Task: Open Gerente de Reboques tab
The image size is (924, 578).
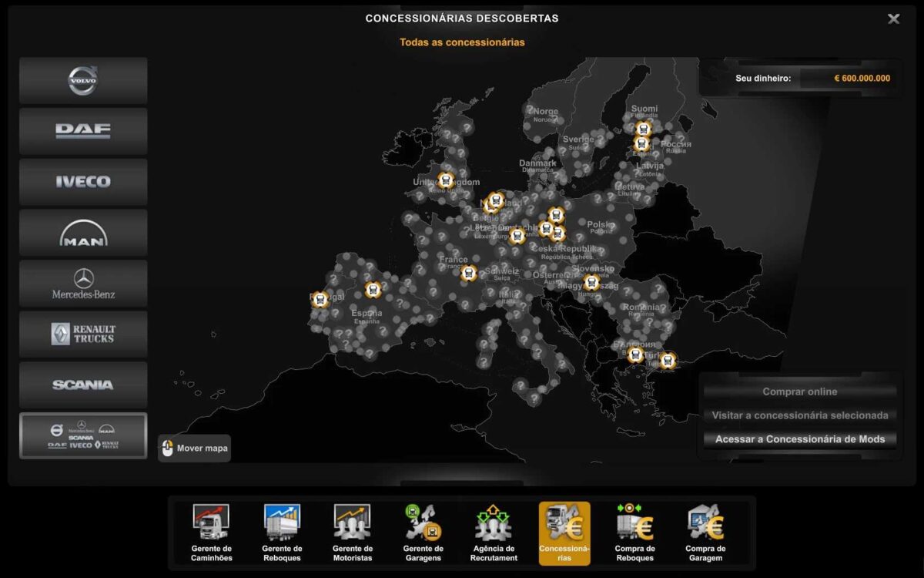Action: click(x=282, y=533)
